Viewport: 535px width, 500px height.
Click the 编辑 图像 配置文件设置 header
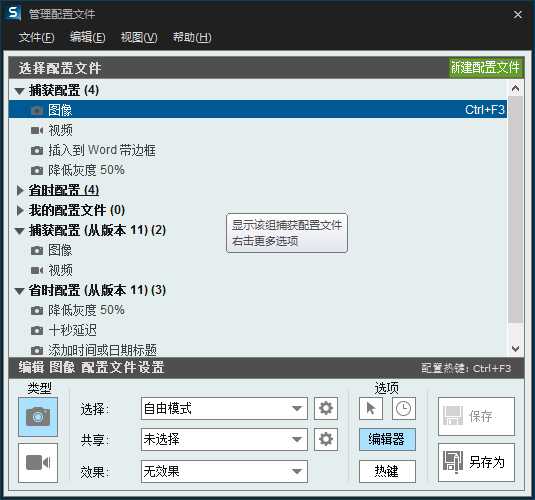tap(91, 368)
